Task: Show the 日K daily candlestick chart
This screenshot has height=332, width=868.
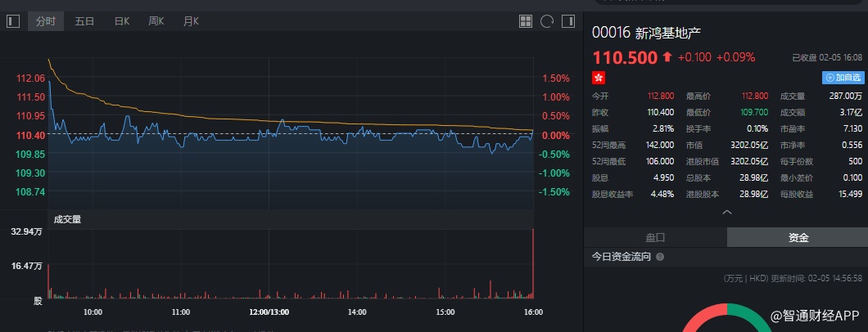Action: coord(121,21)
